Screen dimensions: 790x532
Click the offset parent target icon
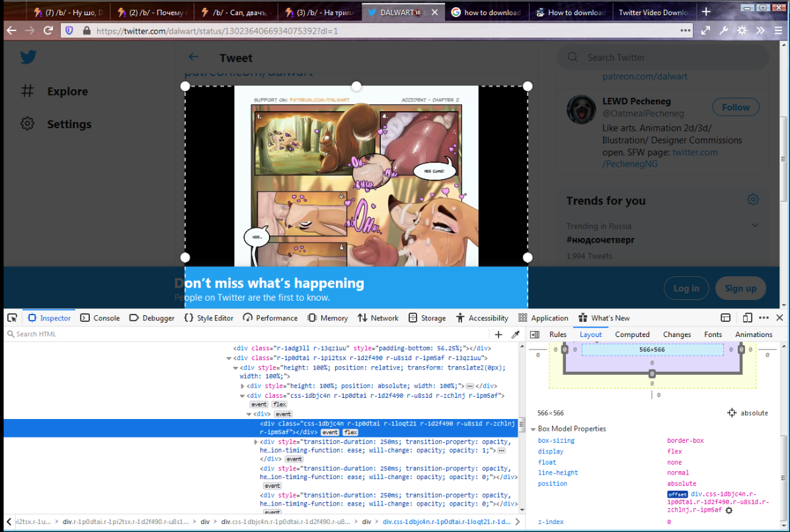point(729,510)
